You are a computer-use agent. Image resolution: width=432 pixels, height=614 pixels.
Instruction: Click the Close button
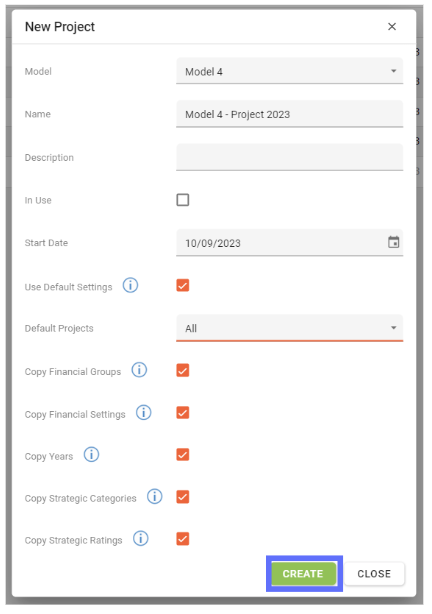point(374,574)
